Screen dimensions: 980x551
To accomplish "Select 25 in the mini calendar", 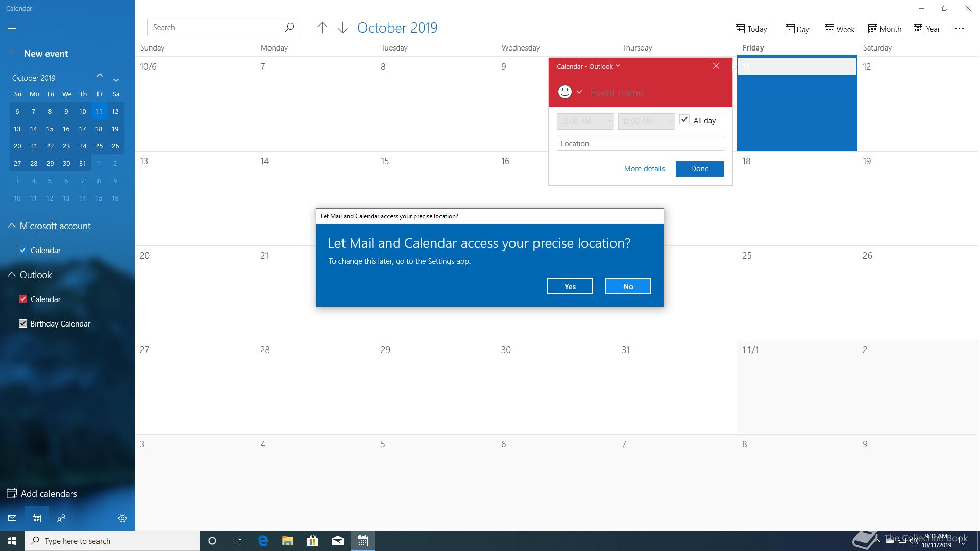I will 99,146.
